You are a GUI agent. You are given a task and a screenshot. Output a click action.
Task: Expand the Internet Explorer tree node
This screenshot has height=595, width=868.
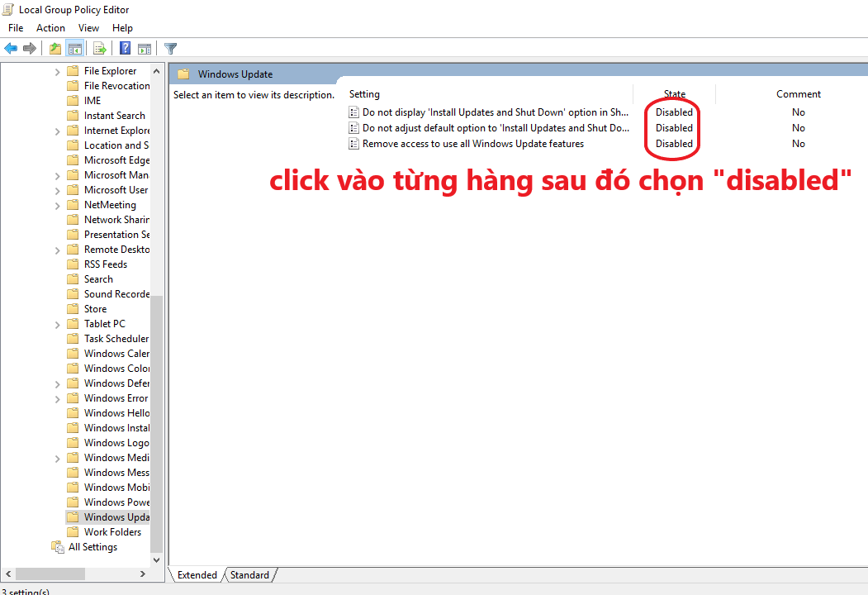pos(57,130)
